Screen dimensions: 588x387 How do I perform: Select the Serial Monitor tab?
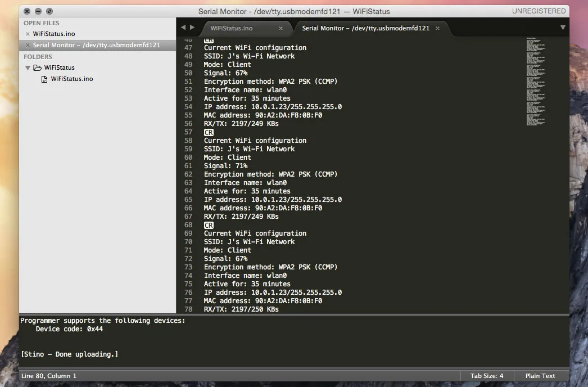(365, 28)
